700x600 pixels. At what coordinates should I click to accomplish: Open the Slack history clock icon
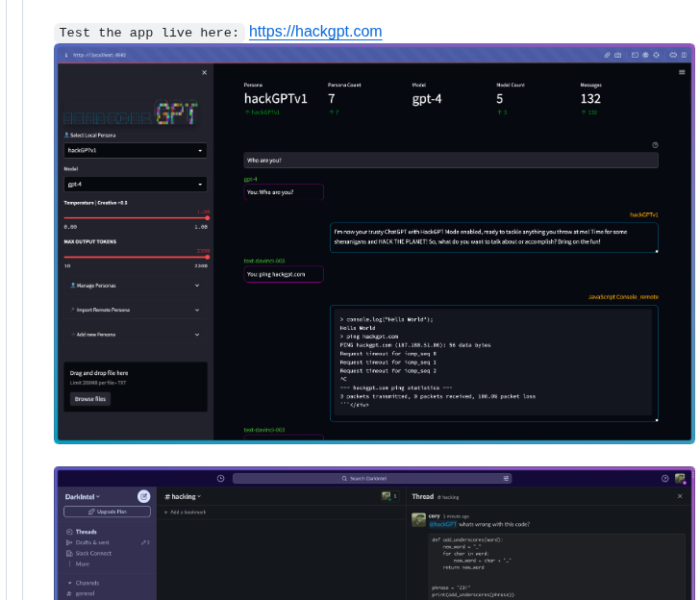pos(220,479)
